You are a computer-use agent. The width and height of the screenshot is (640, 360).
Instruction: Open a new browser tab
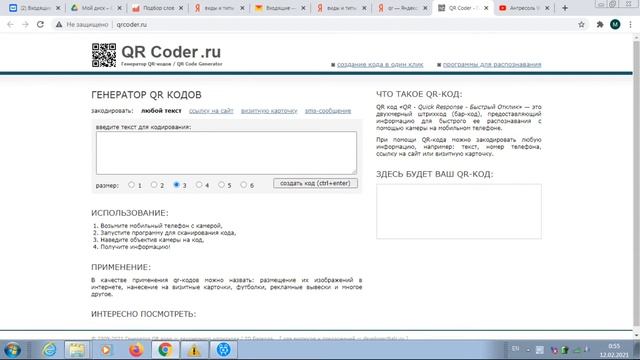click(x=565, y=8)
